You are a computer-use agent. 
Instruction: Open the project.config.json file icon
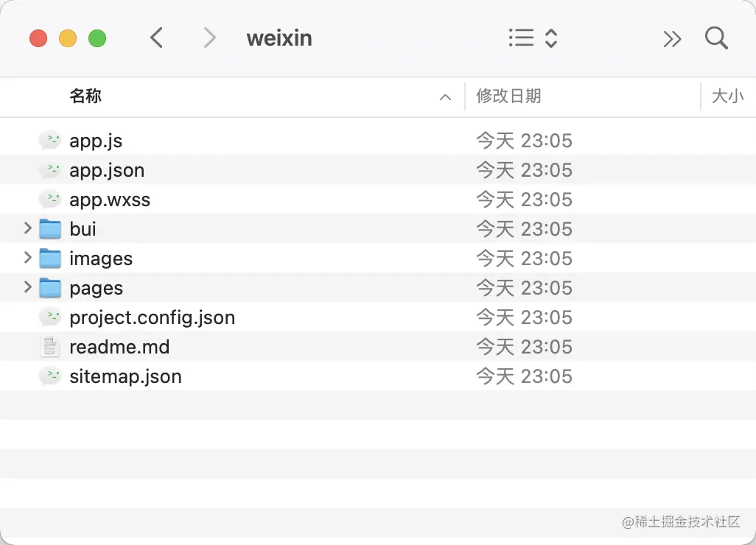(49, 317)
